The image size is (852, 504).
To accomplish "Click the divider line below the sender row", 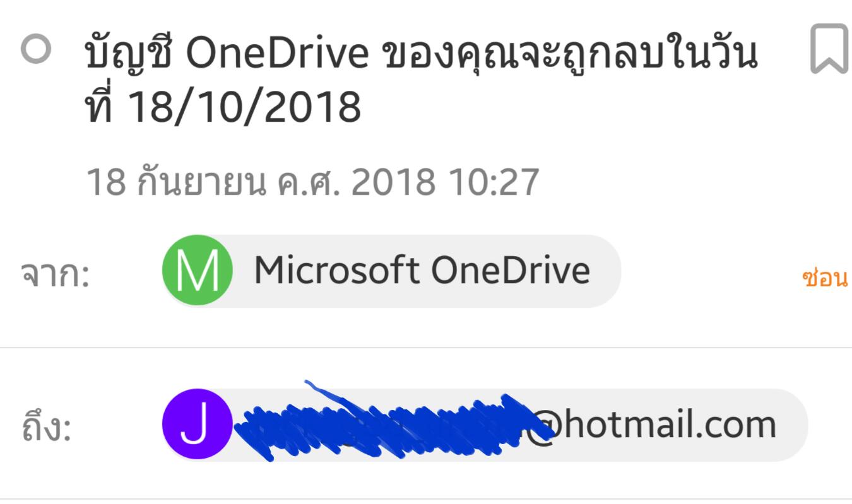I will 426,348.
